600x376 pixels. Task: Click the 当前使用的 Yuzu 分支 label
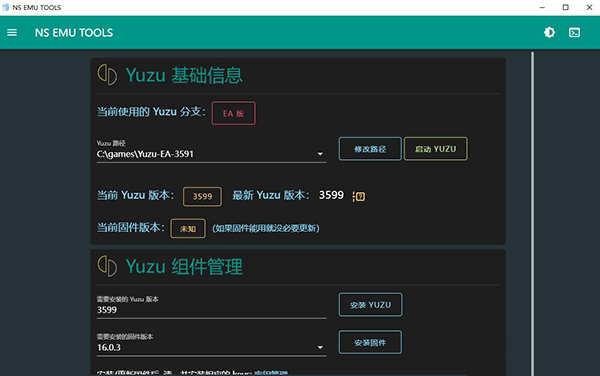[x=151, y=112]
